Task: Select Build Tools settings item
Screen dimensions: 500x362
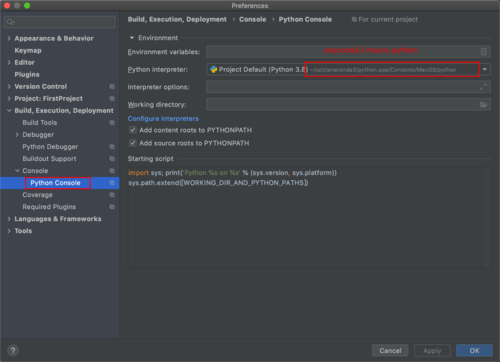Action: coord(40,123)
